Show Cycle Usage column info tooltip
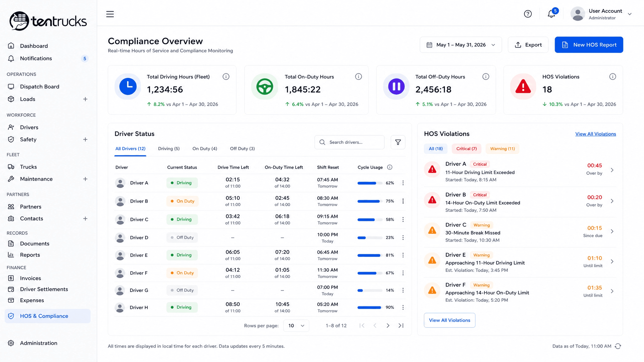 [390, 167]
